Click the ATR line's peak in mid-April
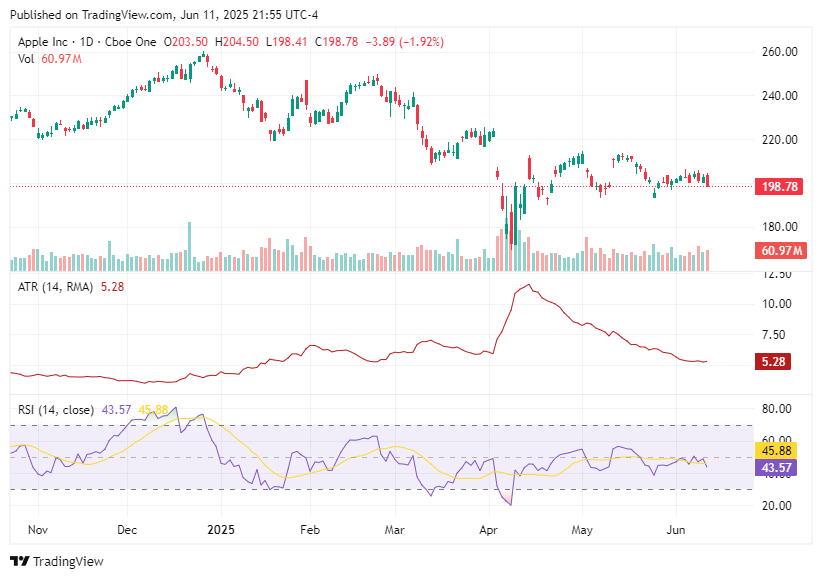 (x=529, y=285)
